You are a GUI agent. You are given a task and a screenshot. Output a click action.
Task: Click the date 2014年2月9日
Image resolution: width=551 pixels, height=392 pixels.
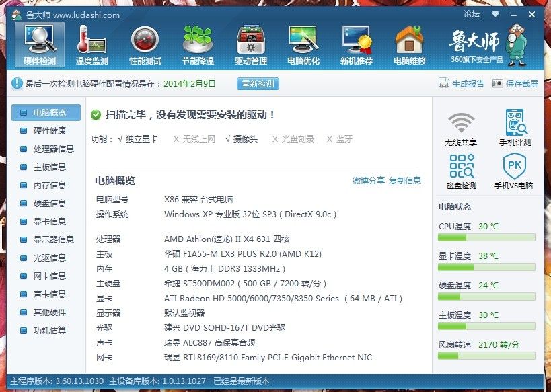[190, 83]
